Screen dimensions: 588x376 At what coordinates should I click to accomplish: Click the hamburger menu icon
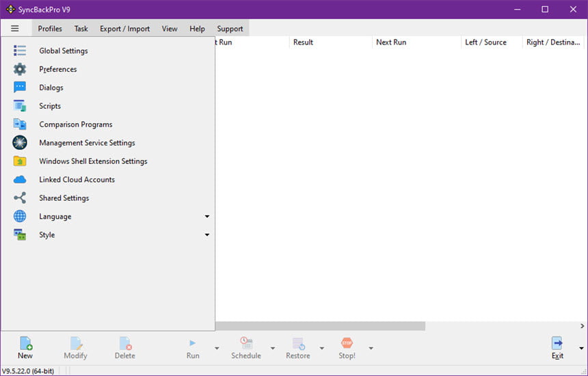(14, 29)
